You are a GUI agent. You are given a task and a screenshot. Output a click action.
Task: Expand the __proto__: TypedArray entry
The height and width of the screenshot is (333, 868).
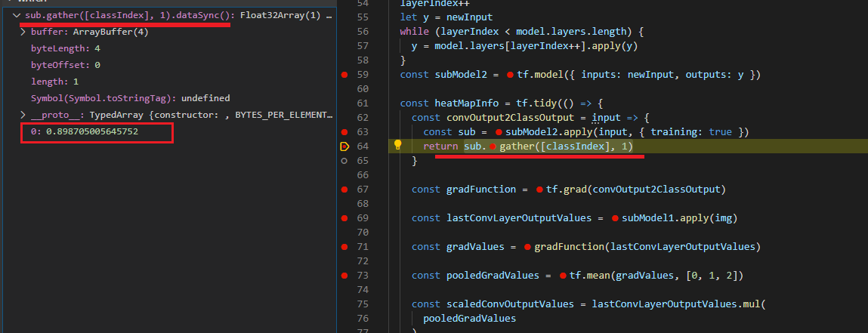click(x=23, y=115)
